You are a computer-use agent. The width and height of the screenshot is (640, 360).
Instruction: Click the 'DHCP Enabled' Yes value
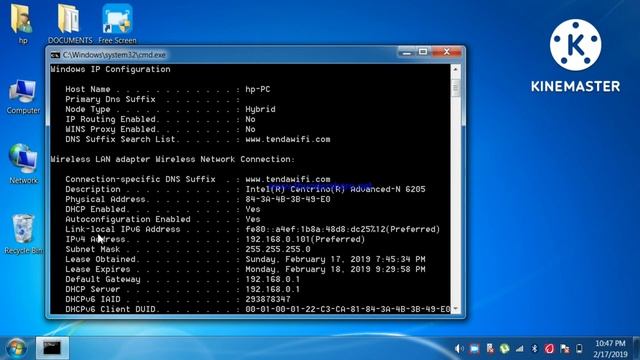[x=253, y=209]
